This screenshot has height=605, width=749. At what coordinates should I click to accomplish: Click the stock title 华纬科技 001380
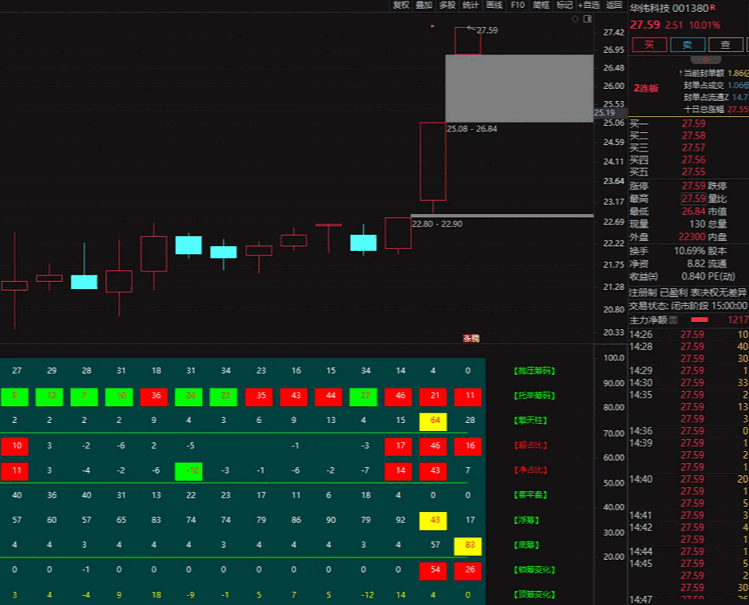point(669,8)
